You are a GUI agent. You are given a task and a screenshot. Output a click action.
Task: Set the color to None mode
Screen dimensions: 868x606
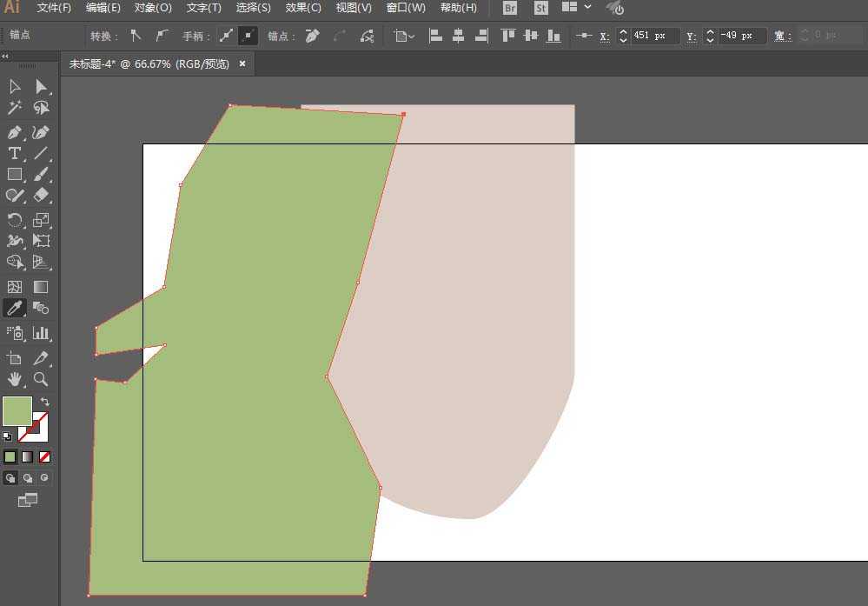click(44, 456)
